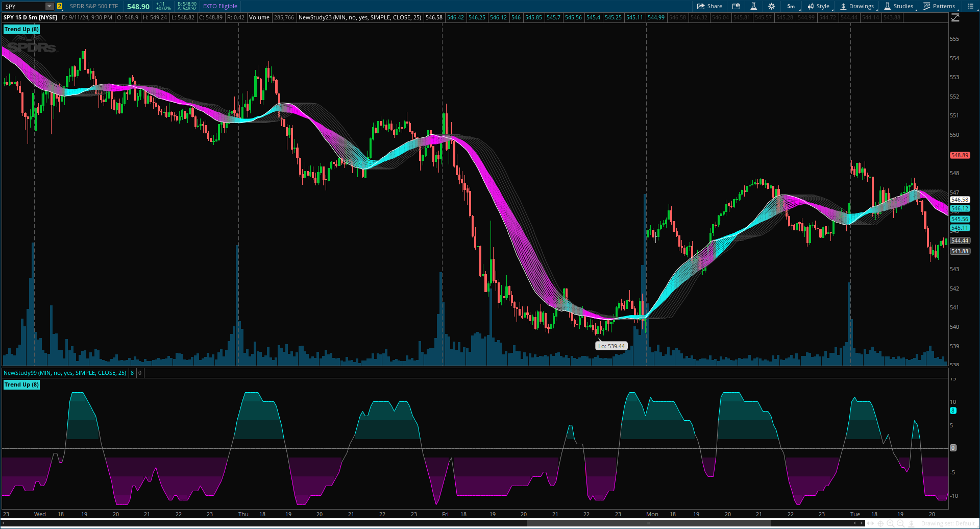The image size is (980, 529).
Task: Click the 543.88 price bubble on axis
Action: (x=960, y=251)
